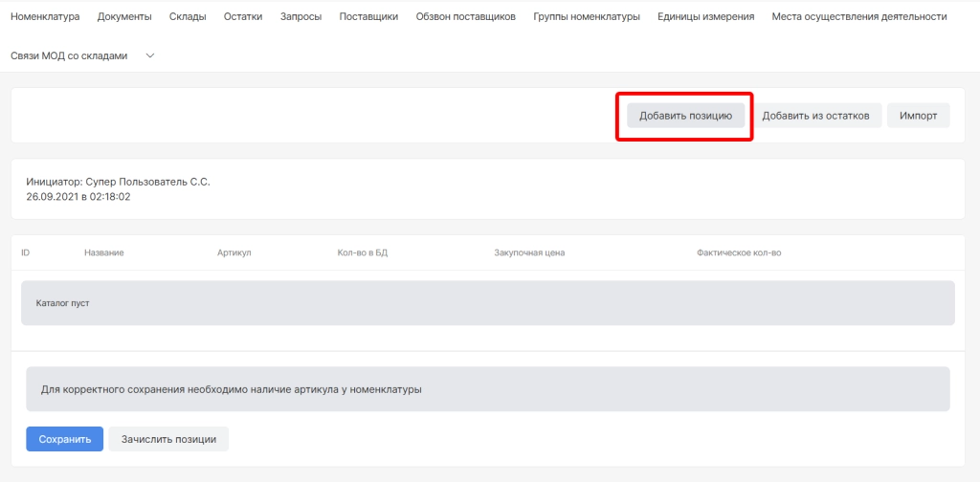
Task: Click the Фактическое кол-во column header
Action: (x=740, y=253)
